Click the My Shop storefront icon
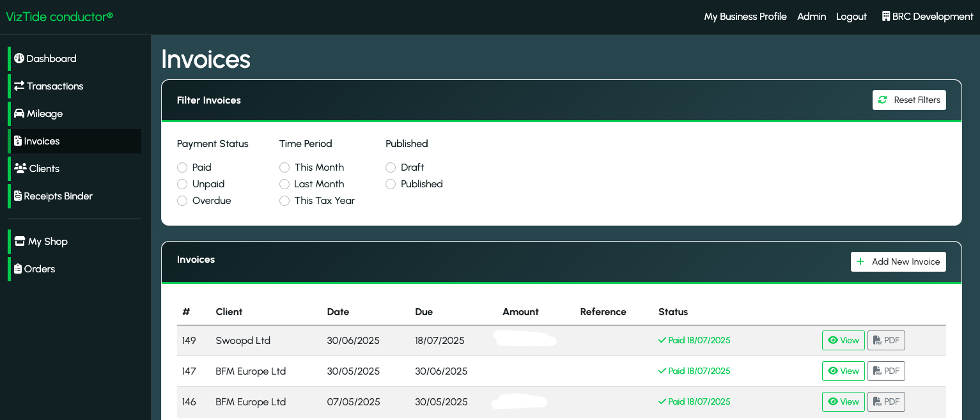980x420 pixels. 20,241
